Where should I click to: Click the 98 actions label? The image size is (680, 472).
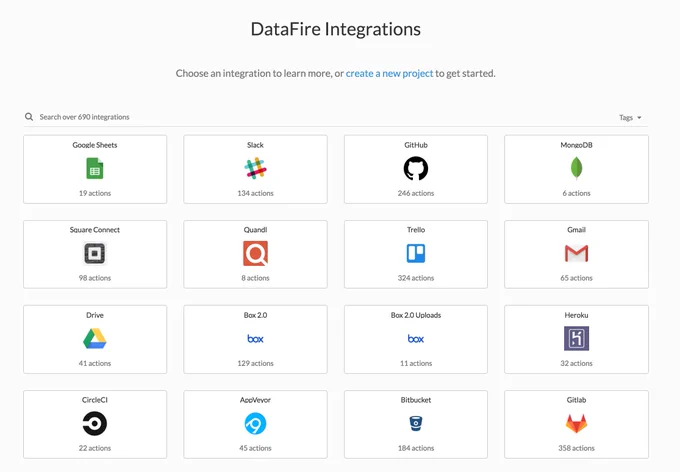click(95, 278)
